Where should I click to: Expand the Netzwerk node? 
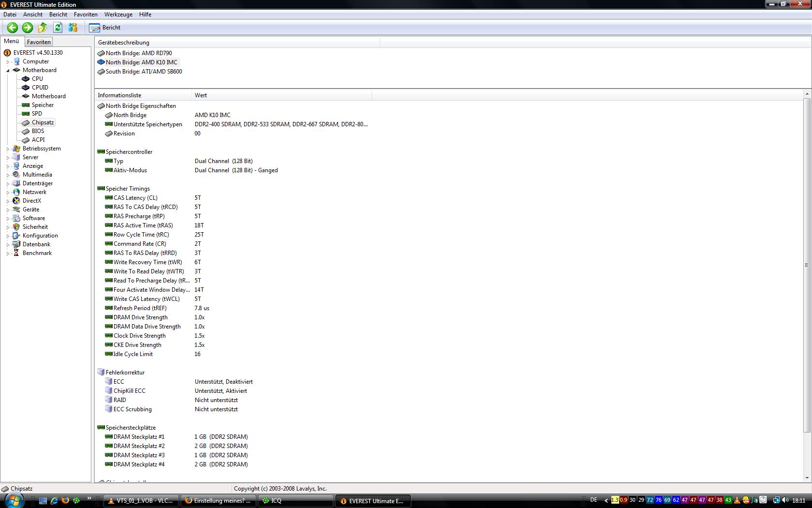(x=8, y=193)
